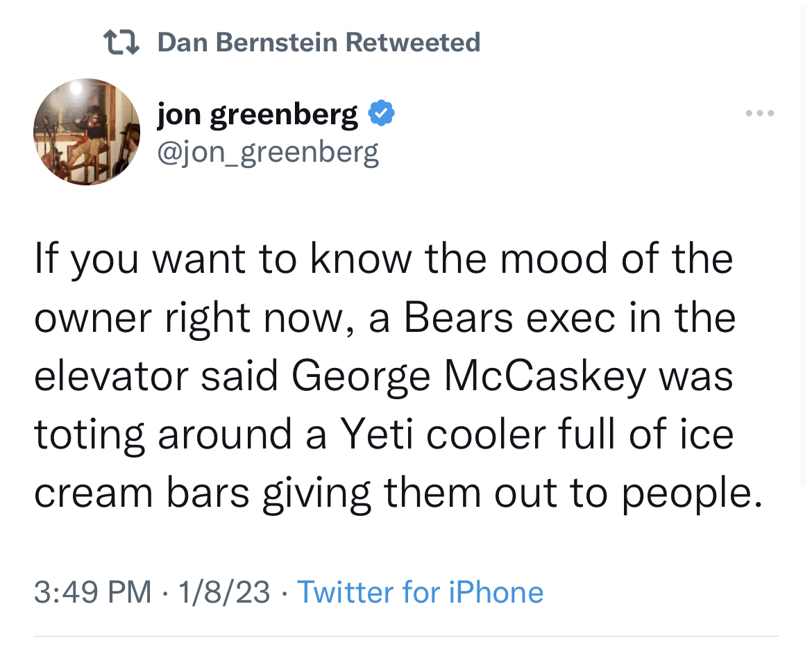Screen dimensions: 812x654
Task: Click the divider line below the timestamp
Action: point(406,636)
